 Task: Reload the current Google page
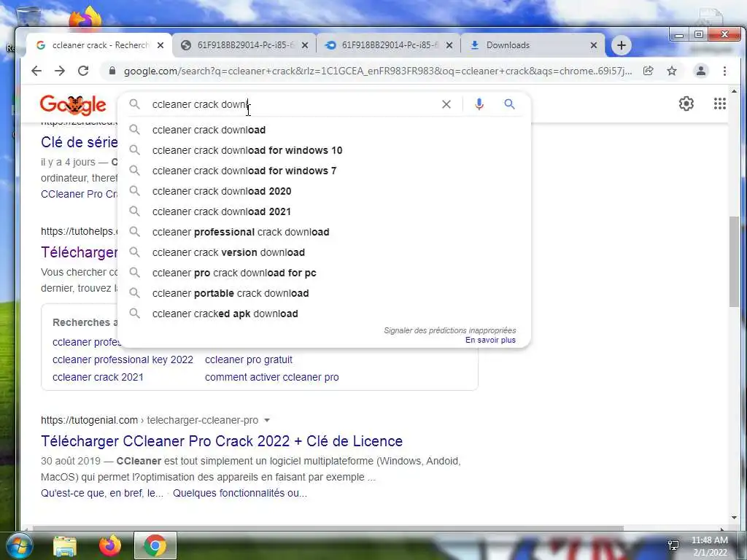click(x=83, y=71)
